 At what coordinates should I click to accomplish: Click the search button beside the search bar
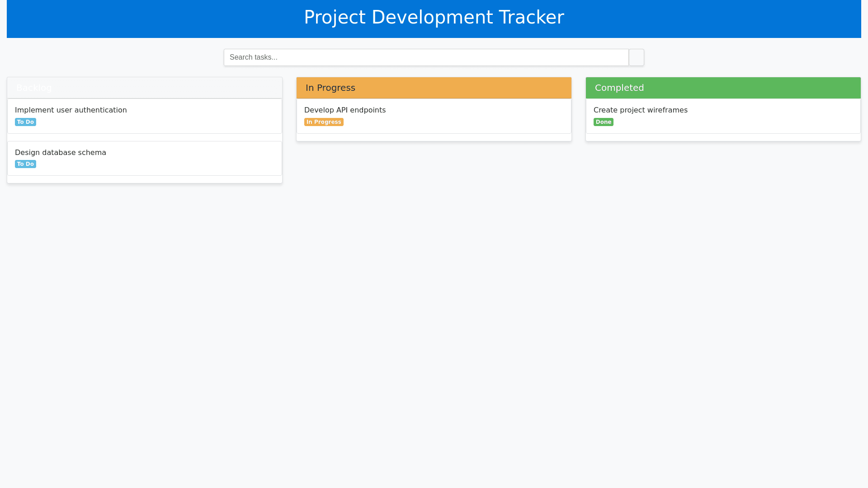[x=636, y=57]
